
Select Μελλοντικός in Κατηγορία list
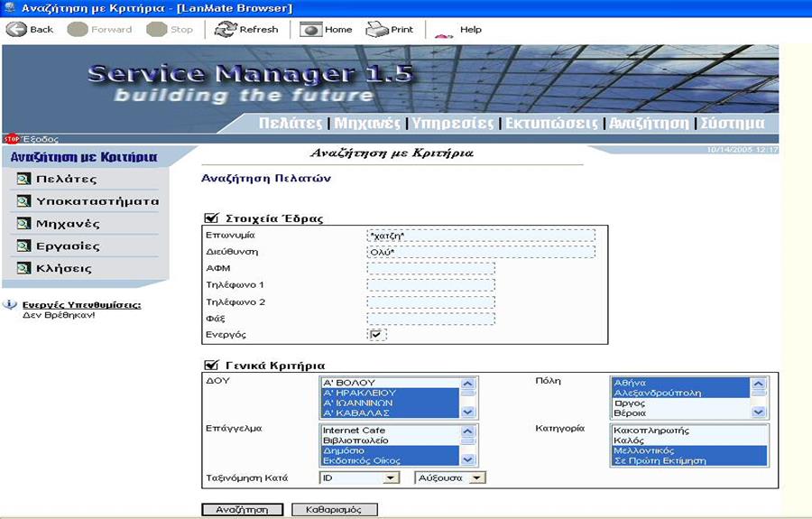(x=689, y=450)
